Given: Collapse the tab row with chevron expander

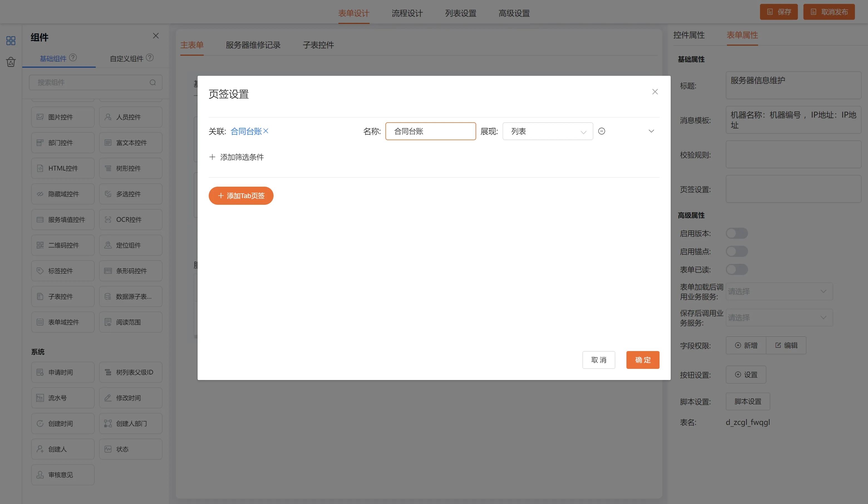Looking at the screenshot, I should coord(651,131).
